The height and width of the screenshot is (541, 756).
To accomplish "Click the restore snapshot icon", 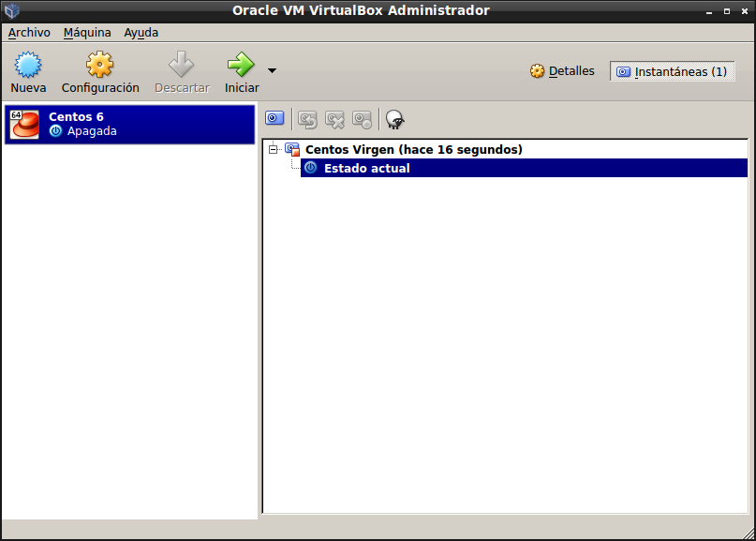I will 307,119.
